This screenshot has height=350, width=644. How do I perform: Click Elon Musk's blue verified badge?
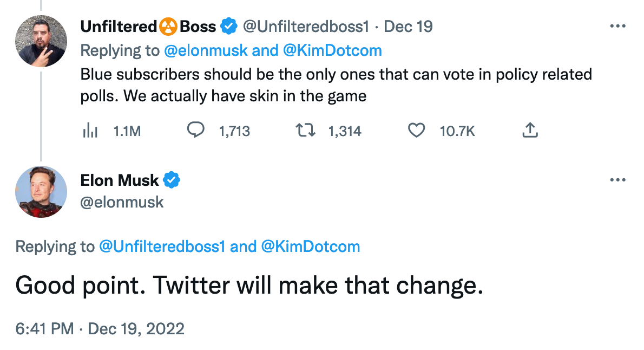coord(172,180)
